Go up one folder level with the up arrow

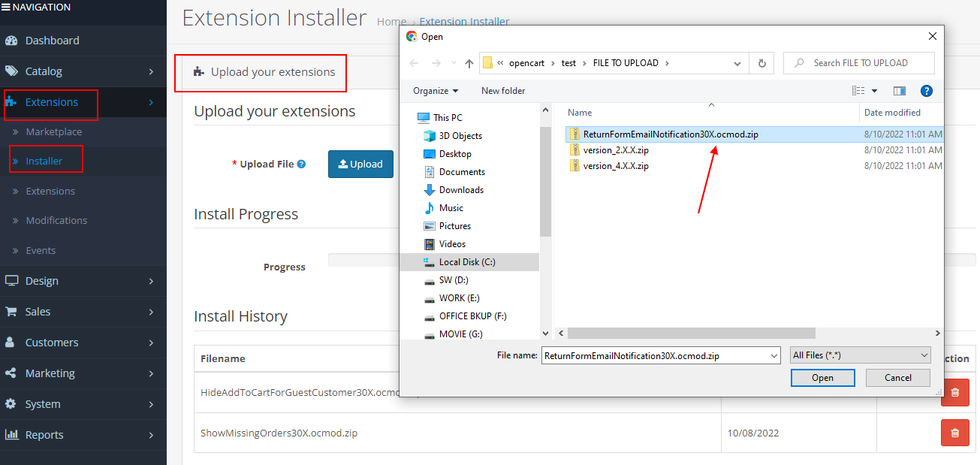point(469,63)
